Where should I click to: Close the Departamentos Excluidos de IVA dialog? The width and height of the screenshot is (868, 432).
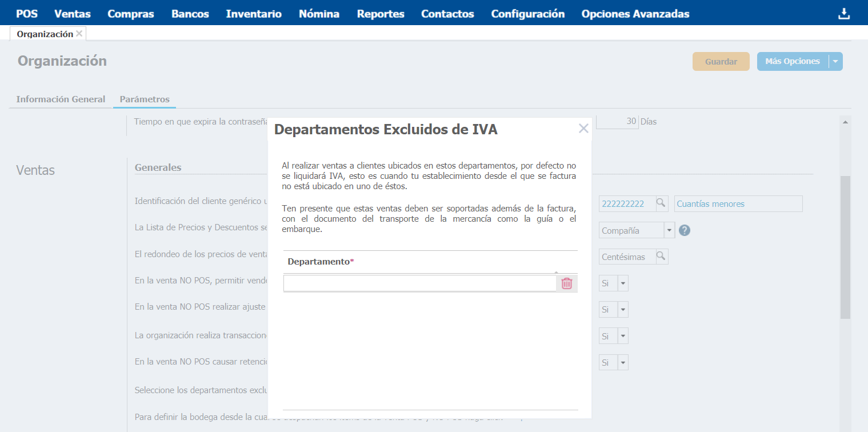583,129
